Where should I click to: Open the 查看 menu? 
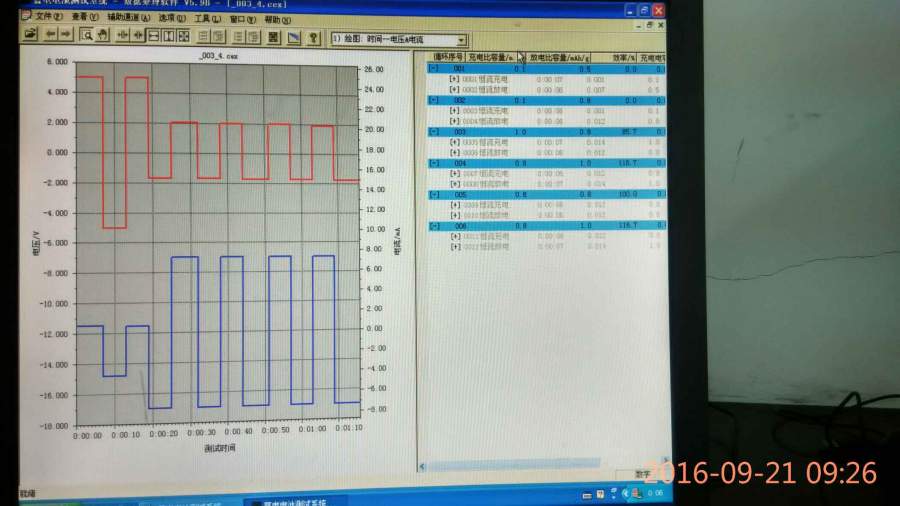84,17
